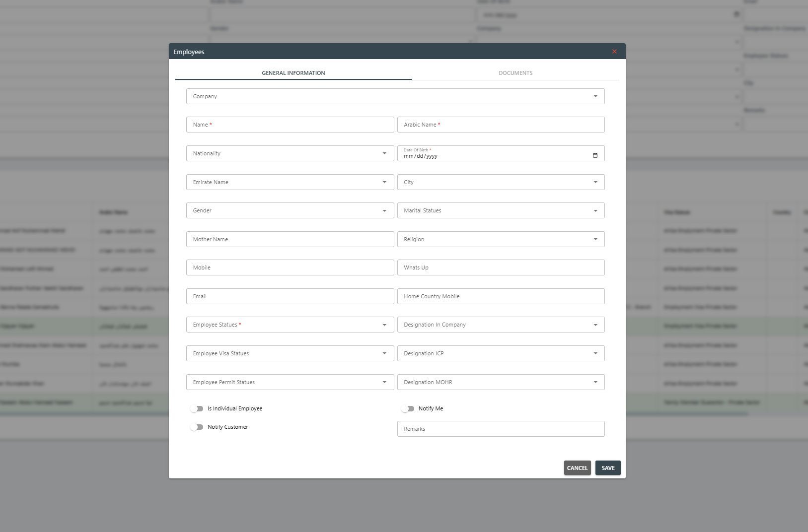Click the Designation MOHR arrow icon
Screen dimensions: 808x532
[595, 382]
